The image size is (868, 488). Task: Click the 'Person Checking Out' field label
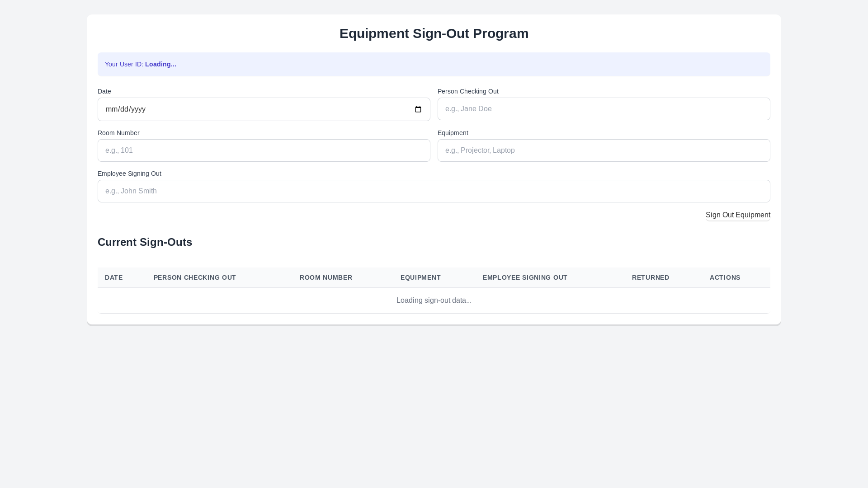pyautogui.click(x=468, y=91)
